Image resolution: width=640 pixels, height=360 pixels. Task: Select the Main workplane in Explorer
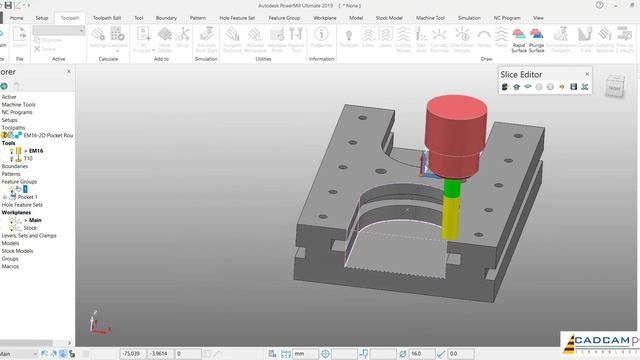tap(35, 220)
